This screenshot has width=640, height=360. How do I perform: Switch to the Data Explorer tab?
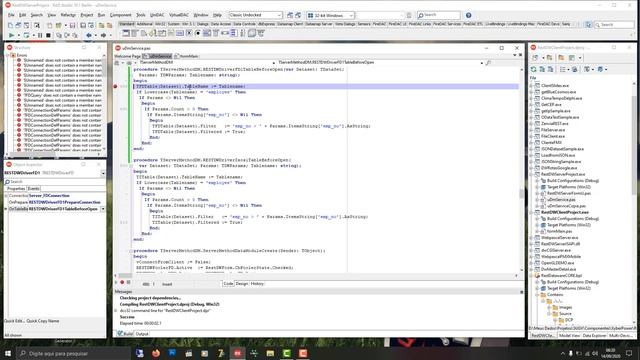(594, 336)
